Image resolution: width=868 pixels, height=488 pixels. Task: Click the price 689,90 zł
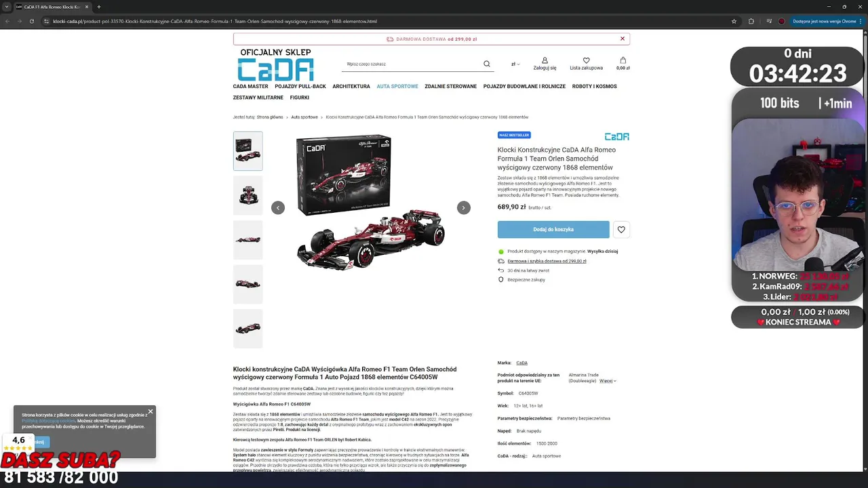tap(511, 207)
